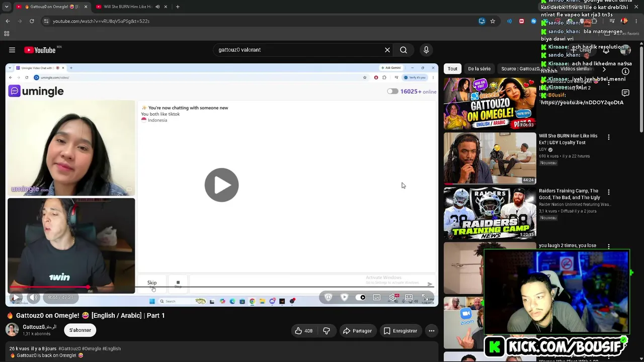Expand the video description box
The image size is (644, 362).
221,352
